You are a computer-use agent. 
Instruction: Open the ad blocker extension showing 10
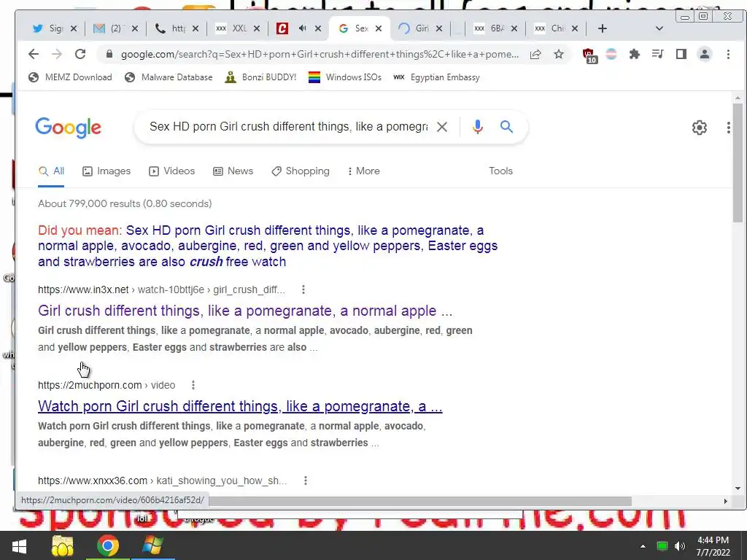pyautogui.click(x=589, y=55)
